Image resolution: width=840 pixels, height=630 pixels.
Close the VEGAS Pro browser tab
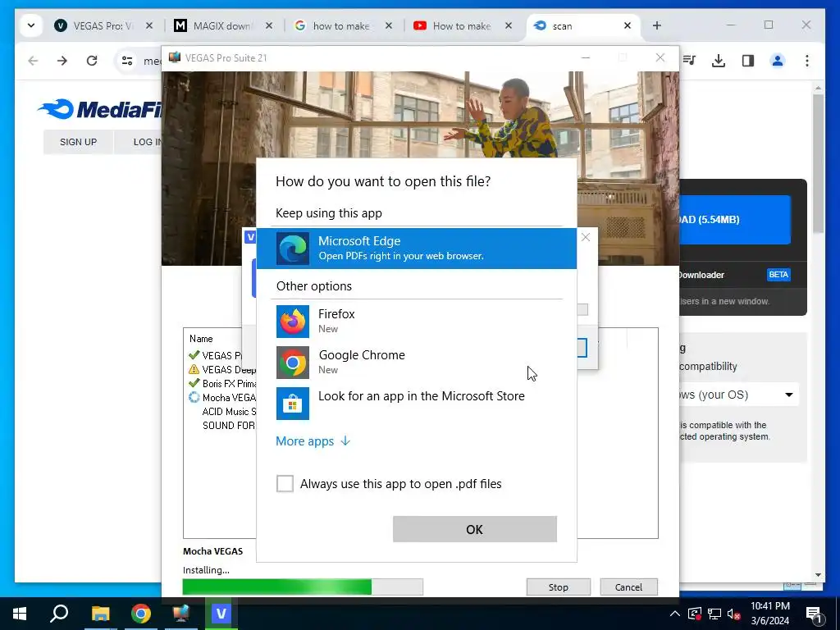pyautogui.click(x=149, y=25)
